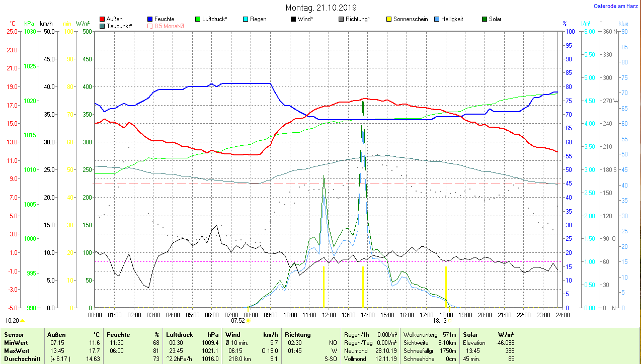Click the green Luftdruck legend square

pos(198,19)
